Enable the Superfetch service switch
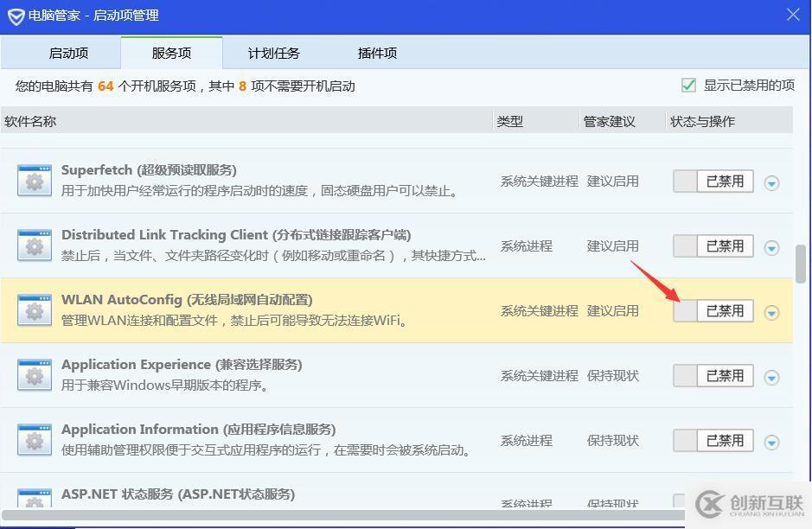Image resolution: width=812 pixels, height=529 pixels. tap(713, 182)
